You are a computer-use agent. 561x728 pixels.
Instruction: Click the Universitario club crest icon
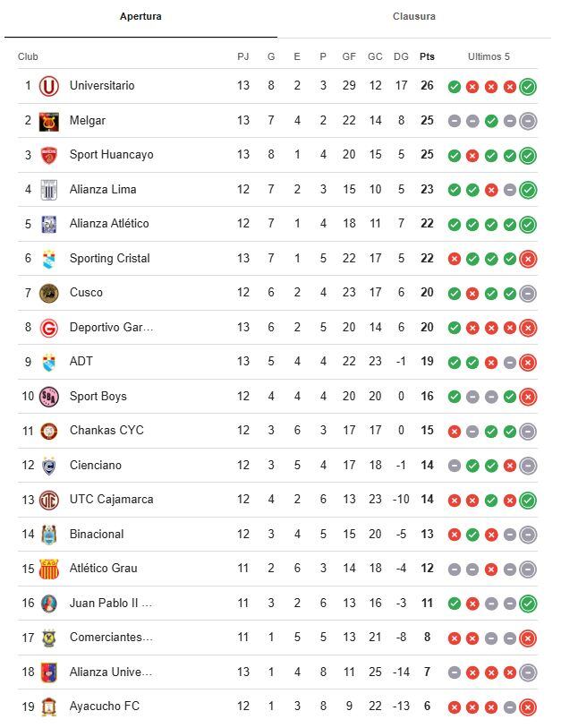(x=48, y=86)
